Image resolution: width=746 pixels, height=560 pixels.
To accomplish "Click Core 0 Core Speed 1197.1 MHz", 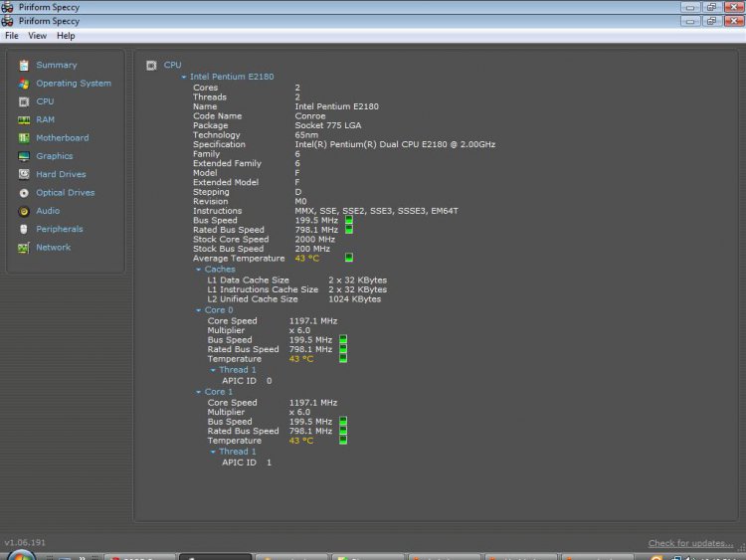I will pos(313,321).
